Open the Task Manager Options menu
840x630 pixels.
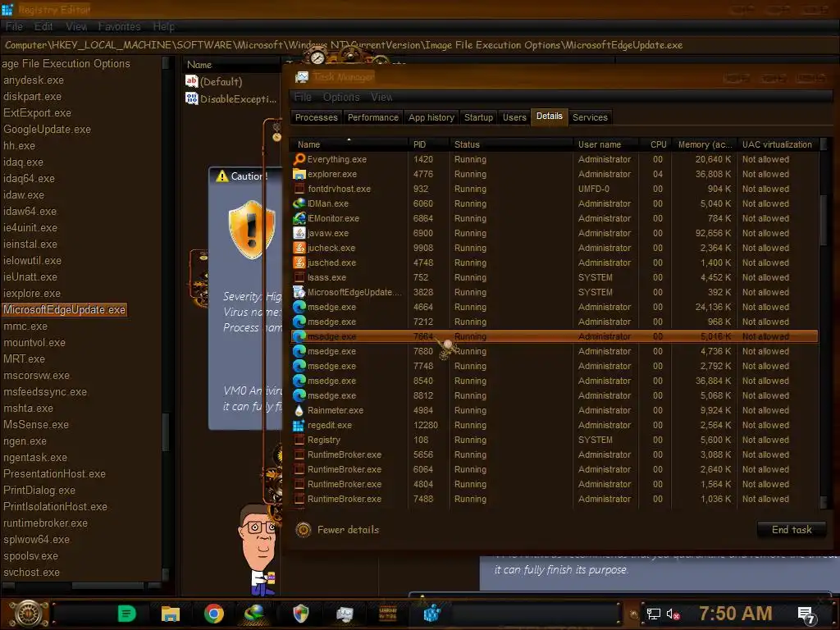(x=341, y=97)
